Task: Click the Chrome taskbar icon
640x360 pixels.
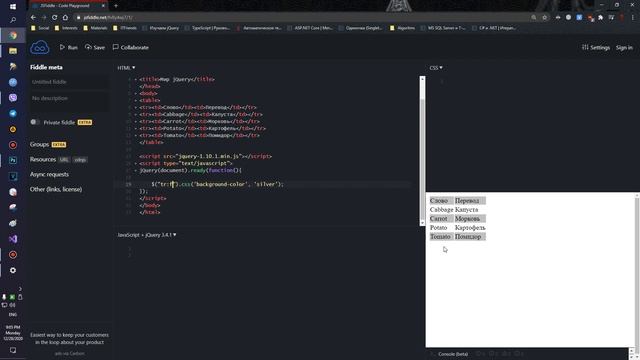Action: (x=13, y=36)
